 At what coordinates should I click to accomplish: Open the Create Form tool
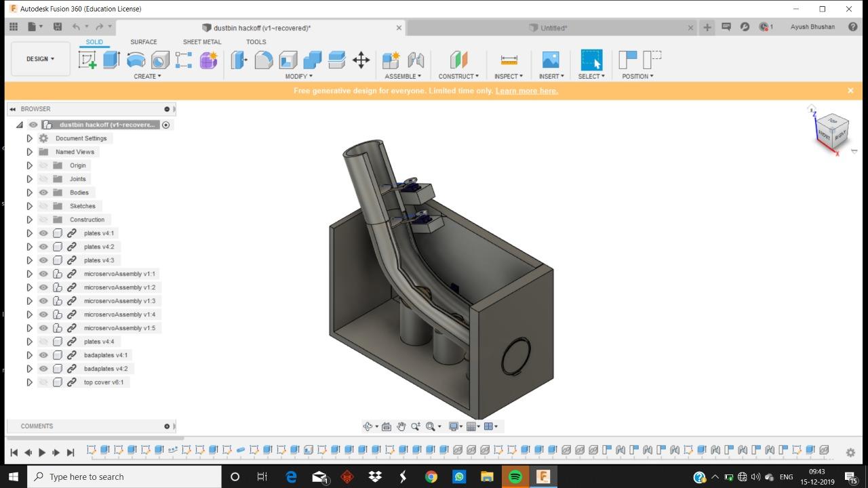tap(209, 60)
